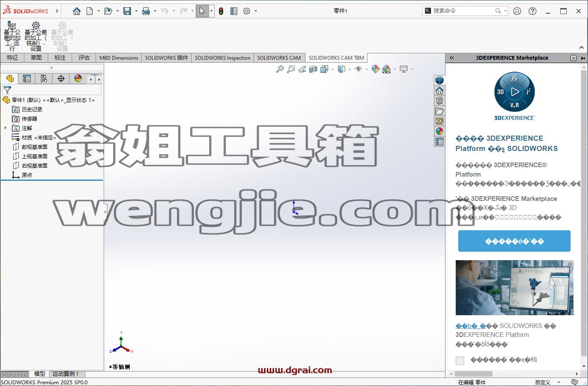Open dropdown next to New document
This screenshot has height=386, width=588.
(x=99, y=11)
